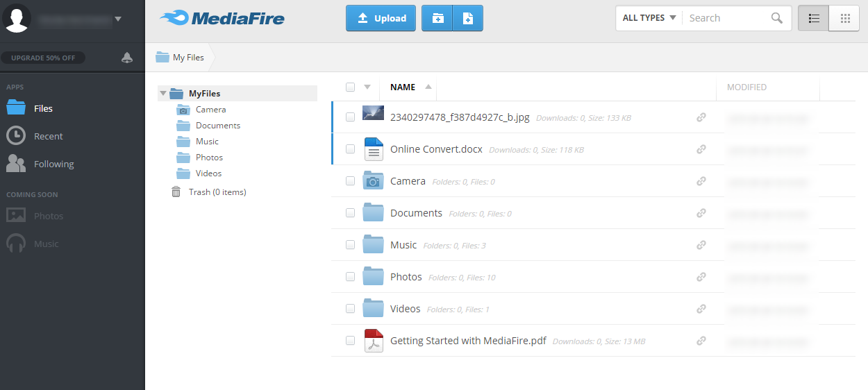Sort by NAME column
Image resolution: width=868 pixels, height=390 pixels.
pos(403,87)
